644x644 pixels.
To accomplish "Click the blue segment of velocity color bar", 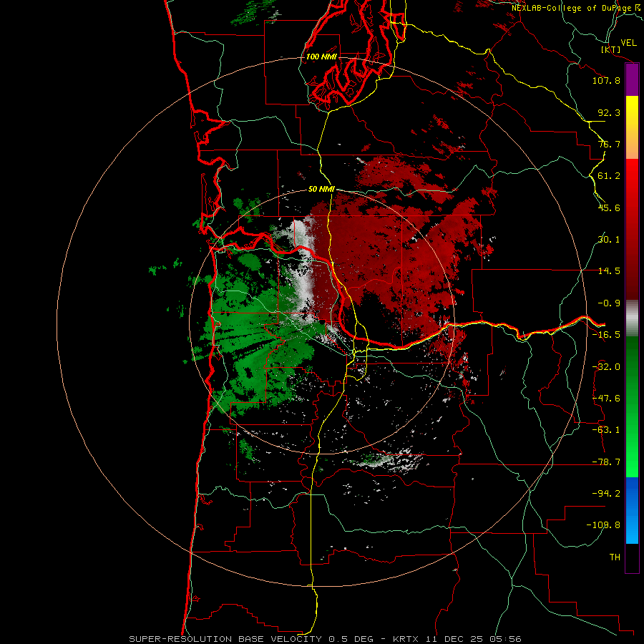I will coord(632,510).
